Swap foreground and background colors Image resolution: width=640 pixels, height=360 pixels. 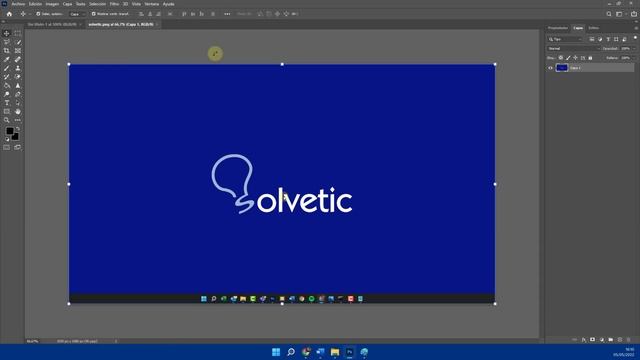click(18, 129)
